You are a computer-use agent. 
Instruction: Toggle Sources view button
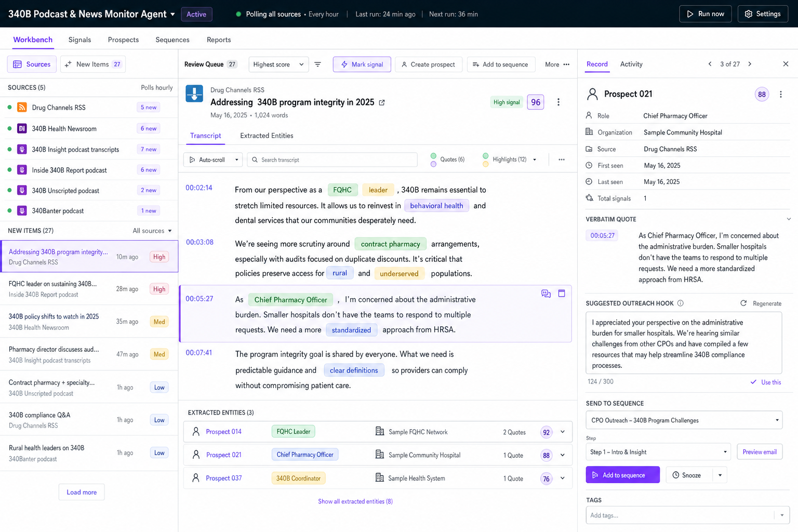[x=32, y=64]
